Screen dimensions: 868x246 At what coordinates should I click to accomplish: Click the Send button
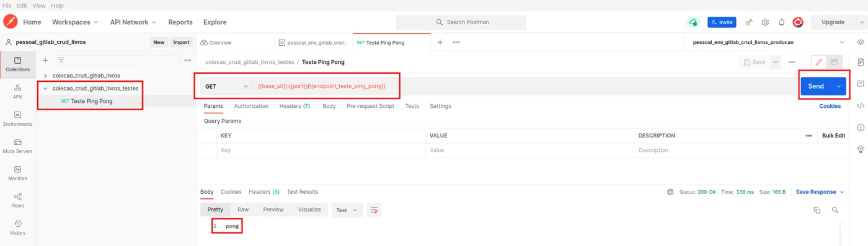tap(816, 86)
